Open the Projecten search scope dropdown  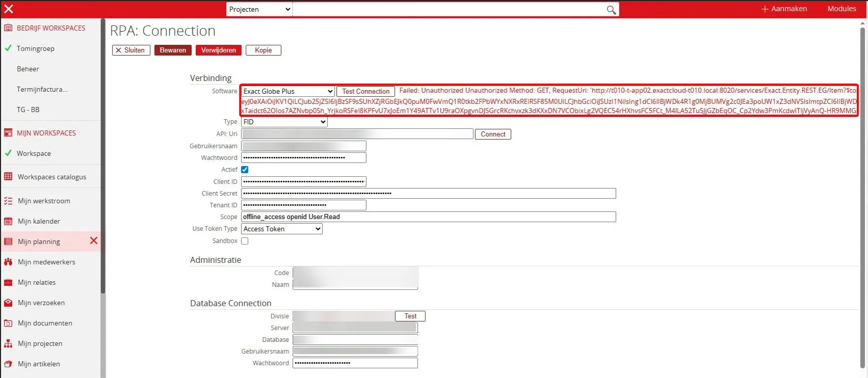(x=259, y=9)
